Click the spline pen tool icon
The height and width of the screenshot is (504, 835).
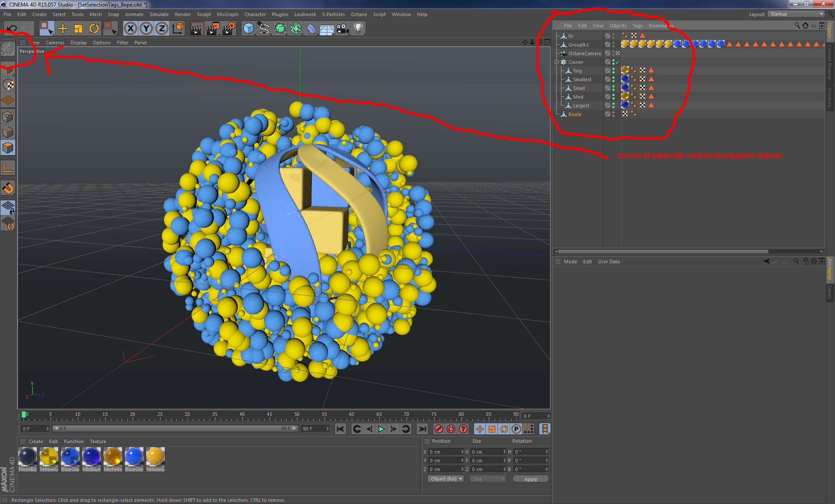[x=264, y=29]
